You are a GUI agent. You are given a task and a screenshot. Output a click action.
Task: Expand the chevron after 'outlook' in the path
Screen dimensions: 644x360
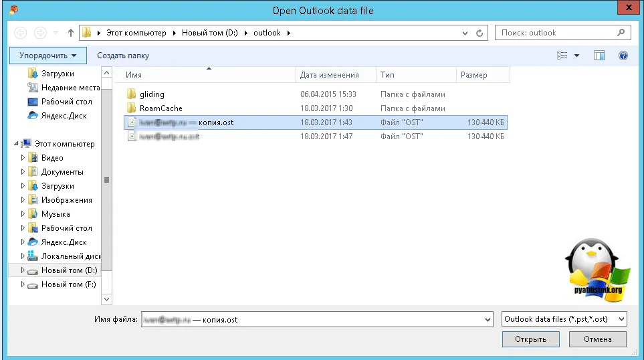pos(289,33)
